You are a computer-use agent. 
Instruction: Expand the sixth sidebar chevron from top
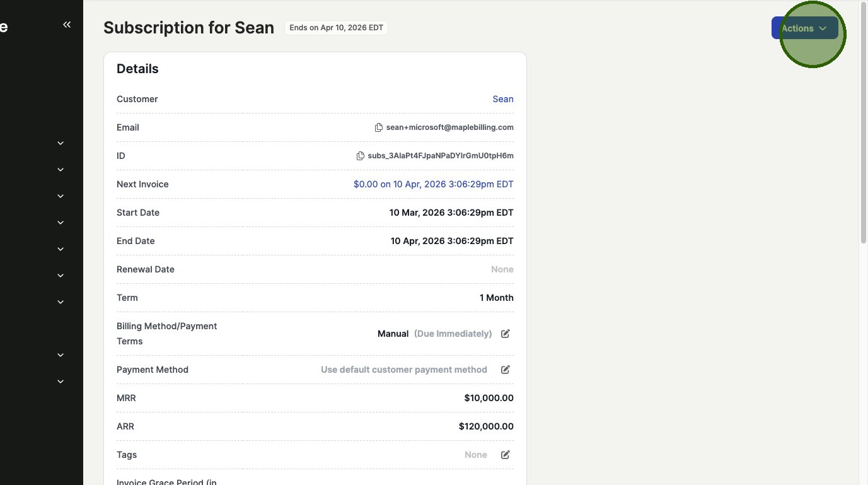pyautogui.click(x=61, y=276)
